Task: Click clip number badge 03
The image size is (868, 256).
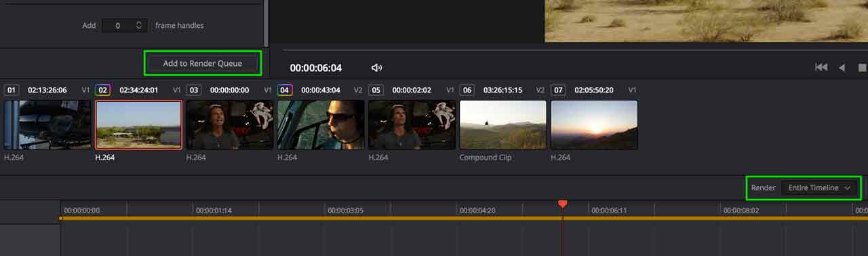Action: [193, 90]
